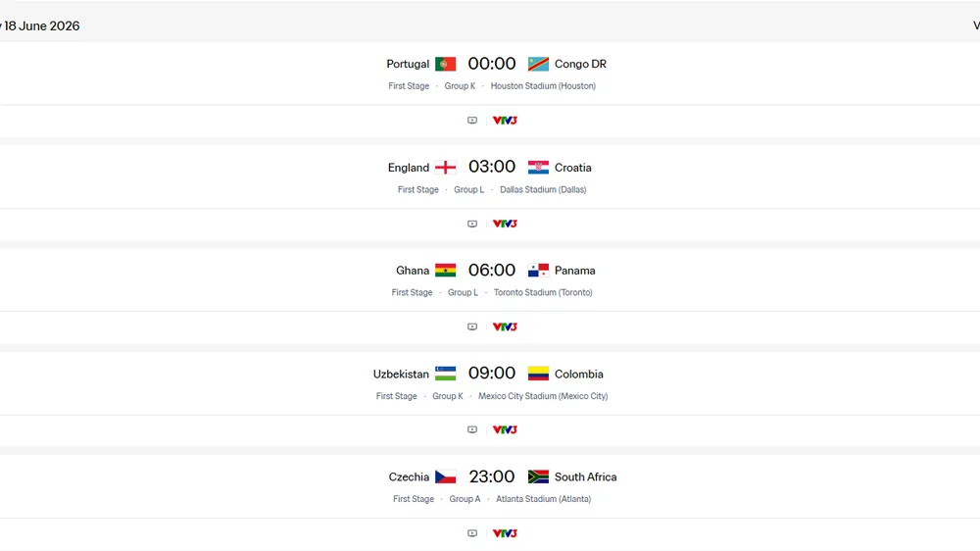The height and width of the screenshot is (551, 980).
Task: Click VTV3 logo under Portugal match
Action: [x=505, y=120]
